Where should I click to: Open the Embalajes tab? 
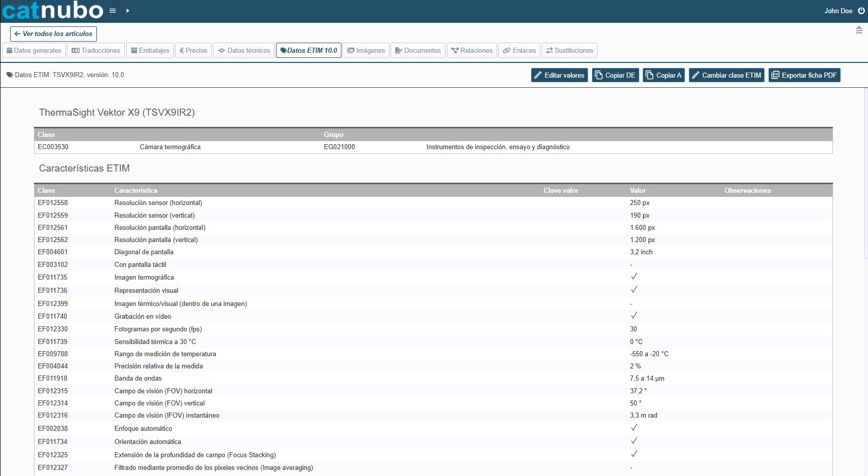pyautogui.click(x=150, y=51)
